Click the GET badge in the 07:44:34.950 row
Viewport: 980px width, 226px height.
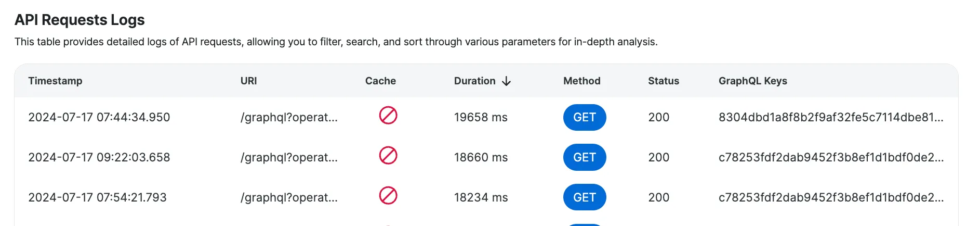click(x=585, y=118)
